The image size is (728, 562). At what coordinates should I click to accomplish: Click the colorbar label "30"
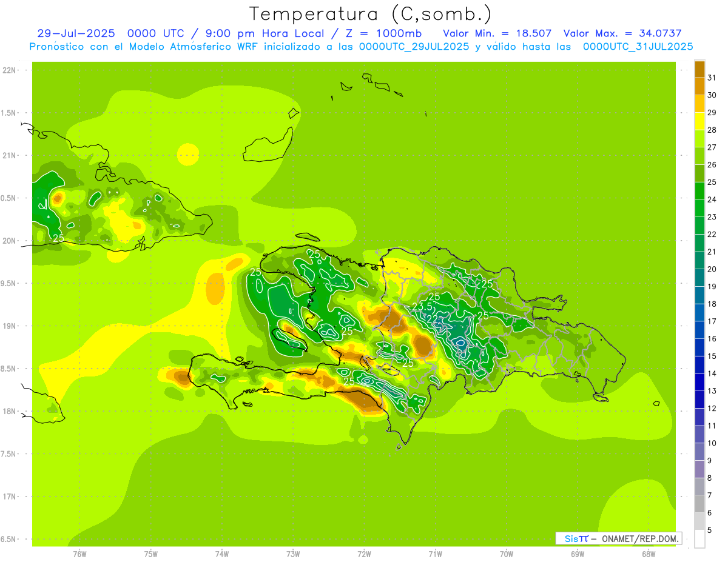712,95
